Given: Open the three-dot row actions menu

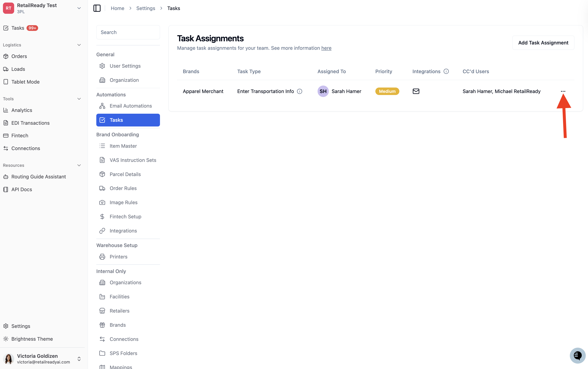Looking at the screenshot, I should tap(563, 91).
